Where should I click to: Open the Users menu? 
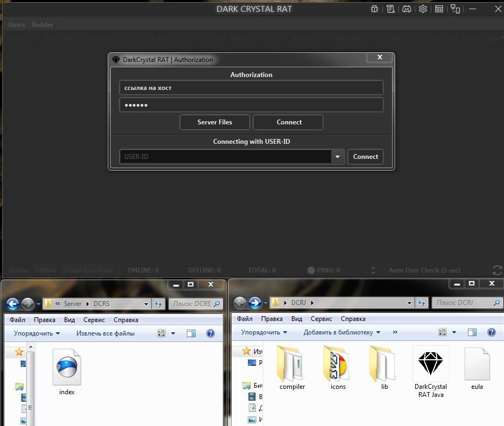click(17, 24)
